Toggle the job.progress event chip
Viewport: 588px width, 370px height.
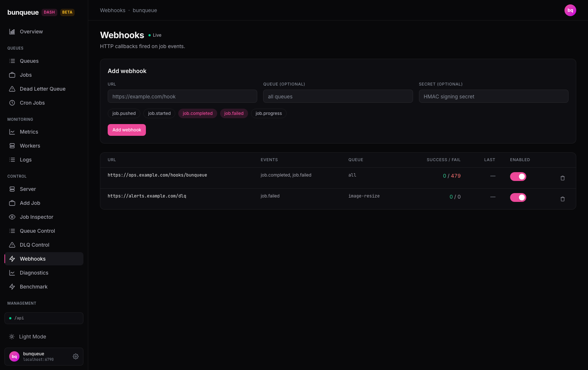point(269,113)
